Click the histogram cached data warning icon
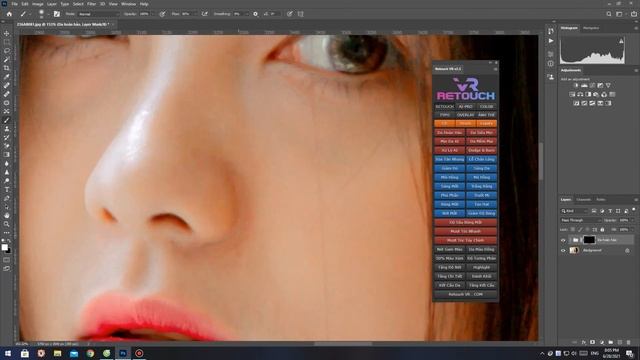This screenshot has width=640, height=360. [621, 41]
